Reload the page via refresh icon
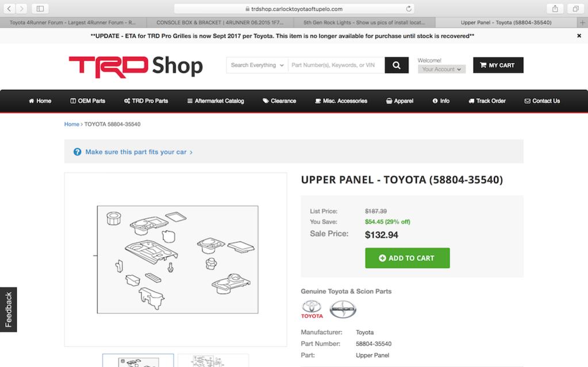This screenshot has height=367, width=588. click(409, 9)
